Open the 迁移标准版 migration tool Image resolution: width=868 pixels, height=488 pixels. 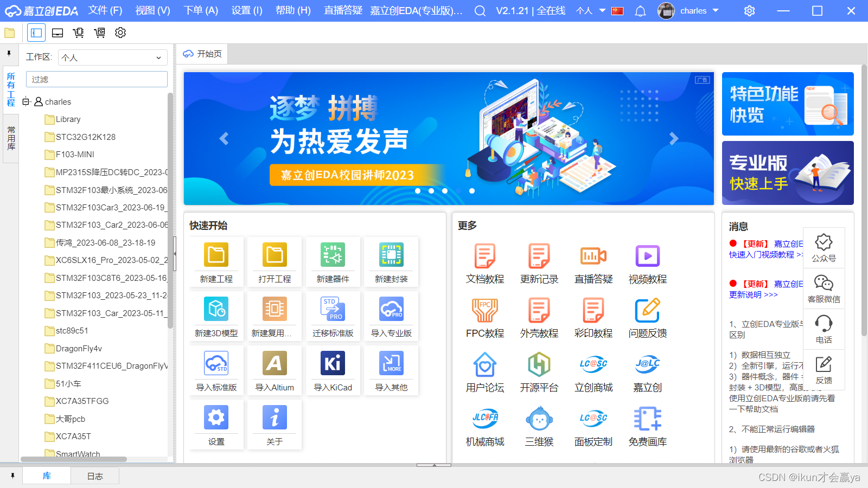click(x=333, y=309)
